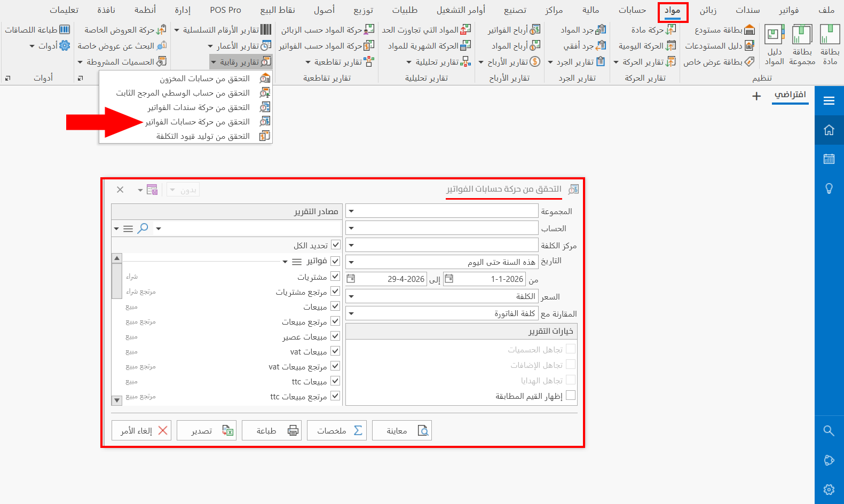Enable إظهار القيم المطابقة option
This screenshot has height=504, width=844.
571,395
